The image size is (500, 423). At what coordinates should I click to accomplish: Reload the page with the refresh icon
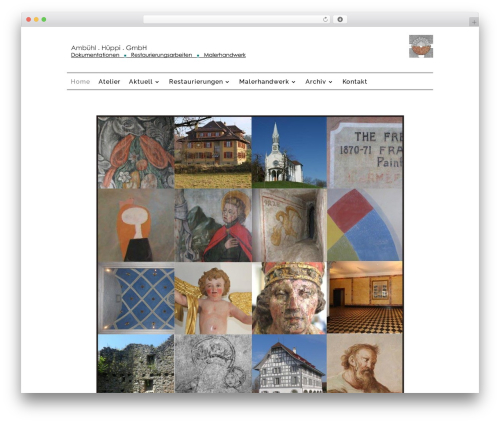click(x=325, y=19)
